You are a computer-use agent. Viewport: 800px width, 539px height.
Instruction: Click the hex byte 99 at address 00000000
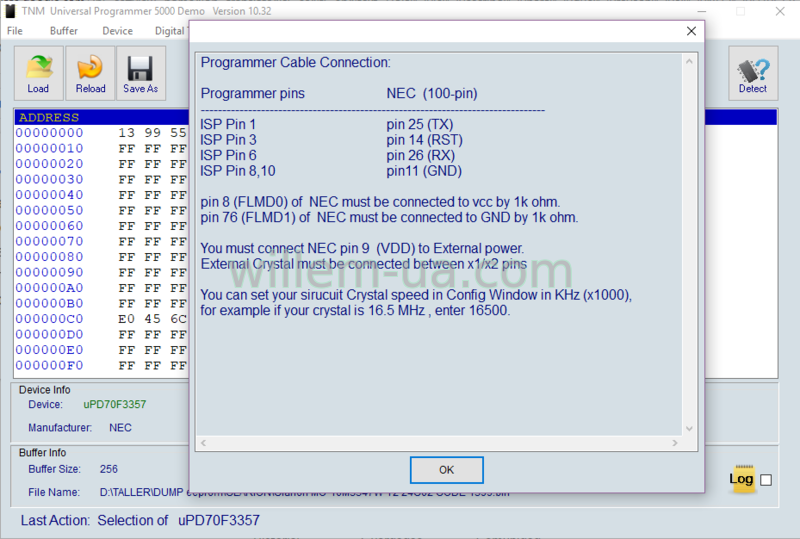153,133
